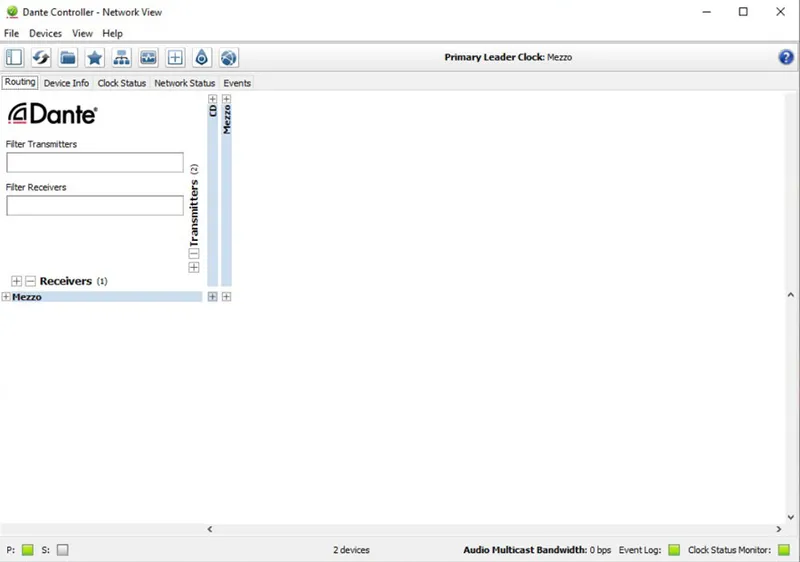Click the green Primary status indicator
The height and width of the screenshot is (562, 800).
pyautogui.click(x=28, y=550)
